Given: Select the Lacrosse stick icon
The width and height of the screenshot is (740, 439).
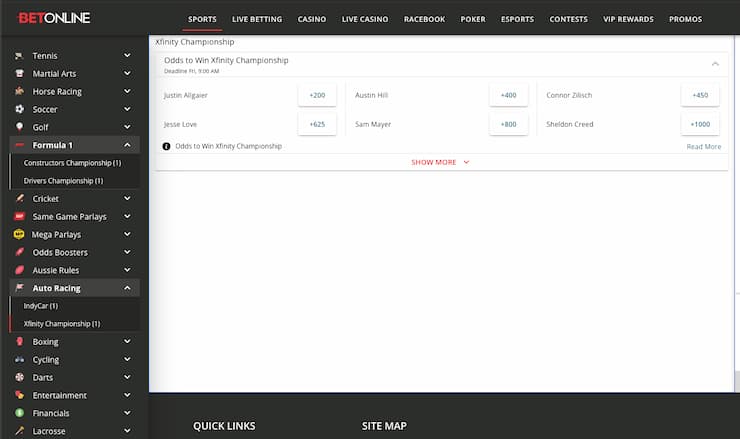Looking at the screenshot, I should [x=19, y=431].
